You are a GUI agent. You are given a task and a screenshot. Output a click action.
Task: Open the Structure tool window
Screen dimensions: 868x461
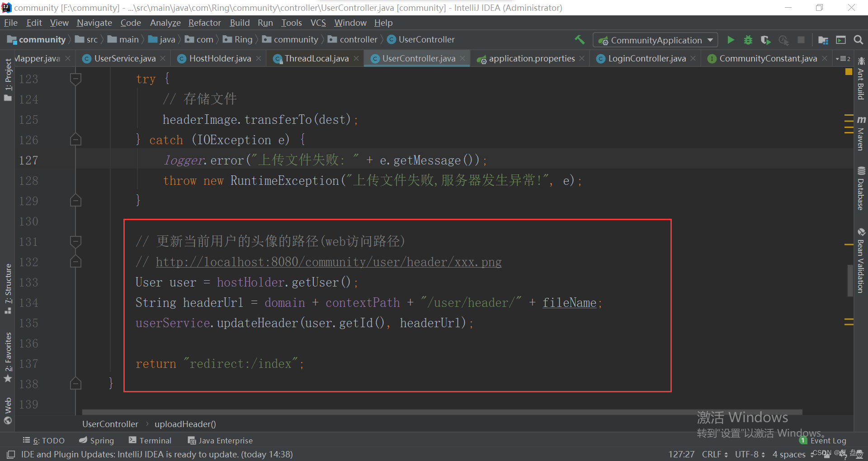[8, 288]
